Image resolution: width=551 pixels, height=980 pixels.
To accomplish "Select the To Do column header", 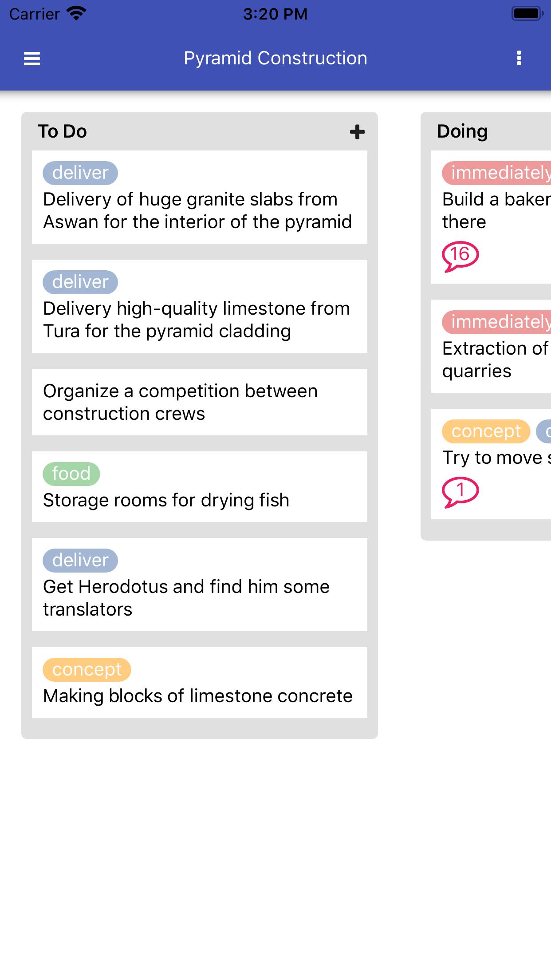I will pyautogui.click(x=63, y=131).
